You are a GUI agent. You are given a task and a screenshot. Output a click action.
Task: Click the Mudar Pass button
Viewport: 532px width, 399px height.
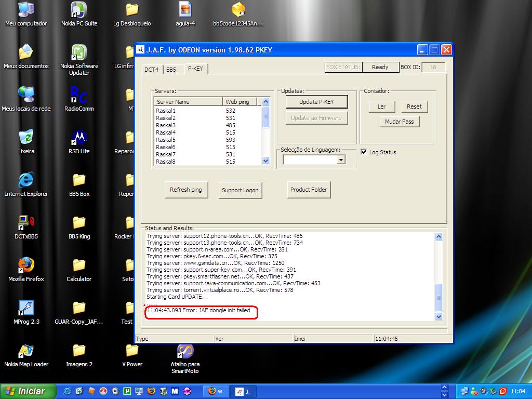coord(400,122)
